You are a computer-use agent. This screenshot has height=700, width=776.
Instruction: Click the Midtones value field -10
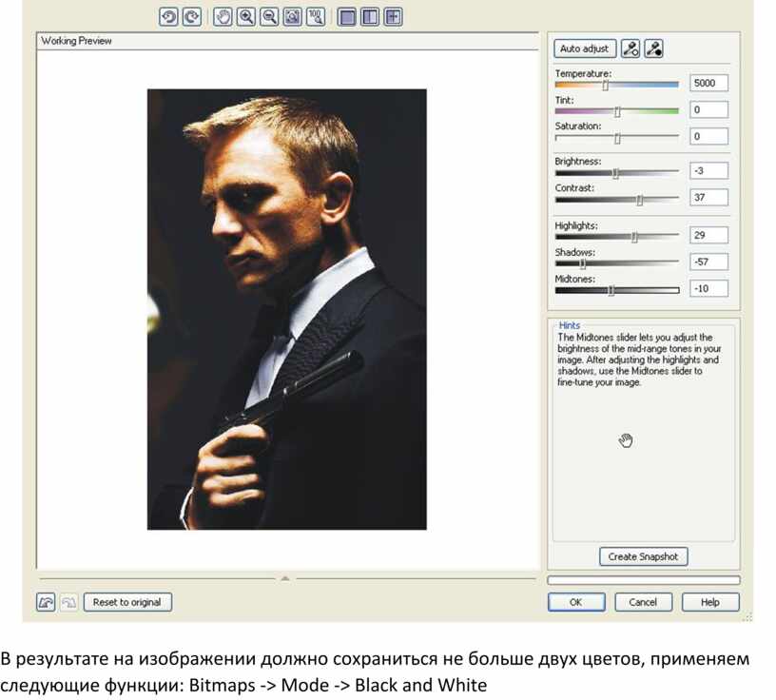[709, 288]
